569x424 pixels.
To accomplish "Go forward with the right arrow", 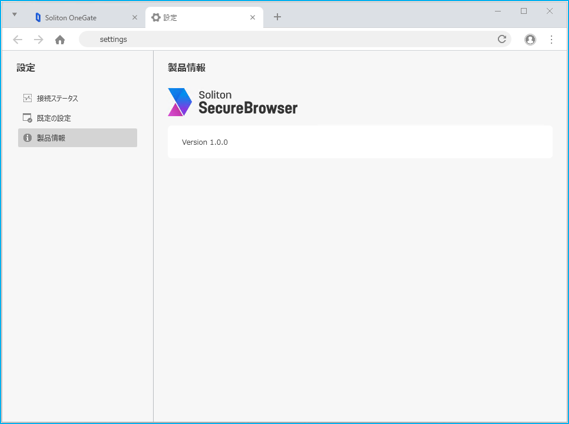I will click(38, 39).
